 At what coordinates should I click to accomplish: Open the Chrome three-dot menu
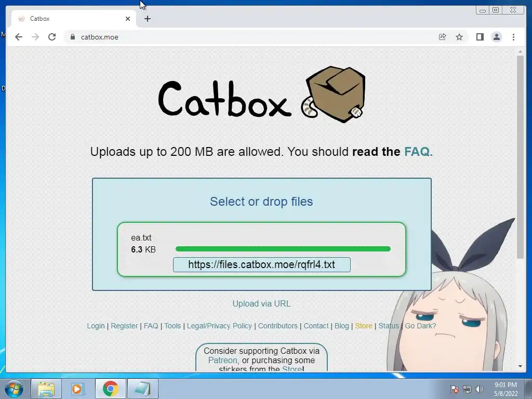coord(513,37)
